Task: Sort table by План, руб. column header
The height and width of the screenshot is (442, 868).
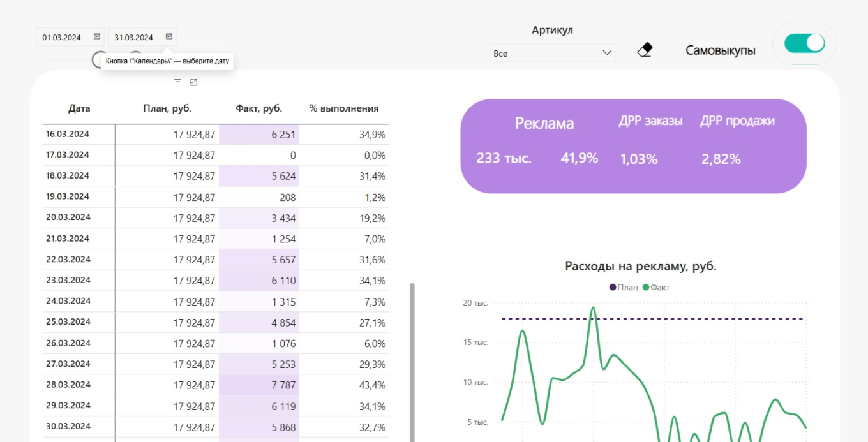Action: [167, 108]
